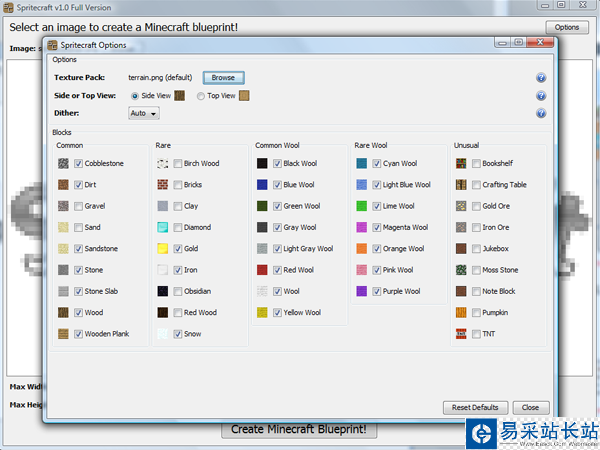600x450 pixels.
Task: Click the Magenta Wool color swatch
Action: pyautogui.click(x=362, y=227)
